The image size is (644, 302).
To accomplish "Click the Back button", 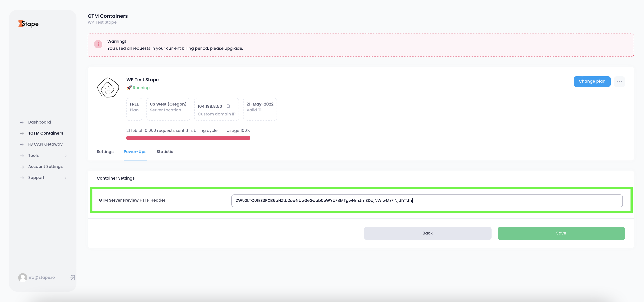I will coord(427,233).
